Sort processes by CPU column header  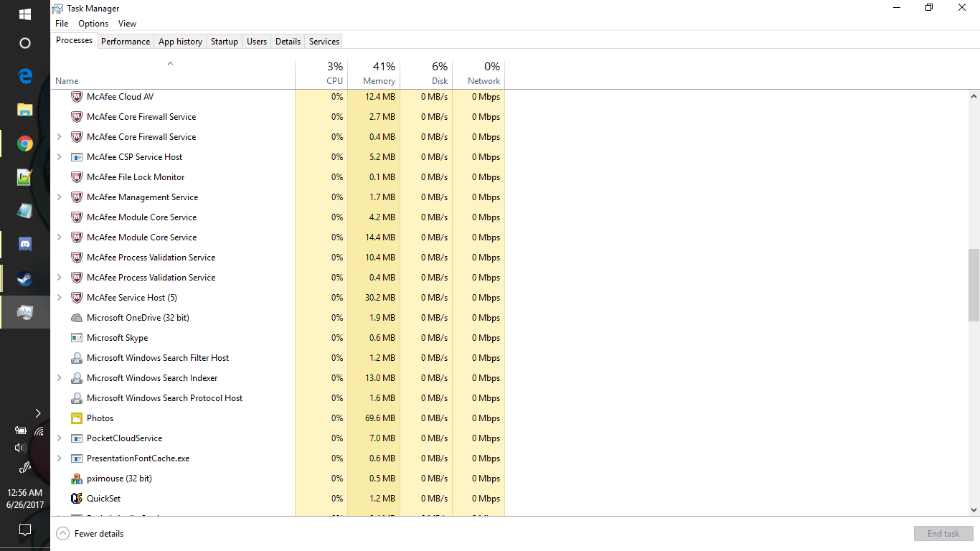click(321, 74)
